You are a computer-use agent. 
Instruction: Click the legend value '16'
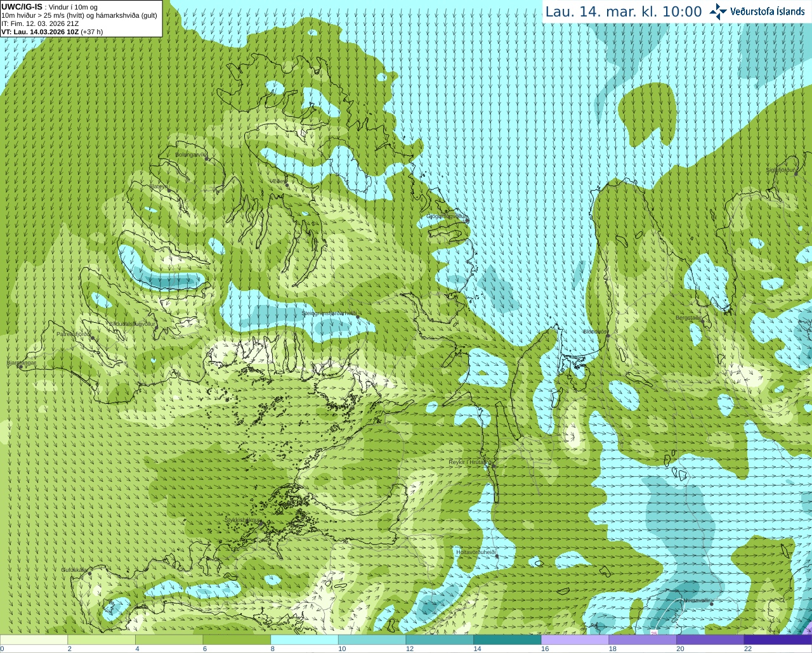545,649
